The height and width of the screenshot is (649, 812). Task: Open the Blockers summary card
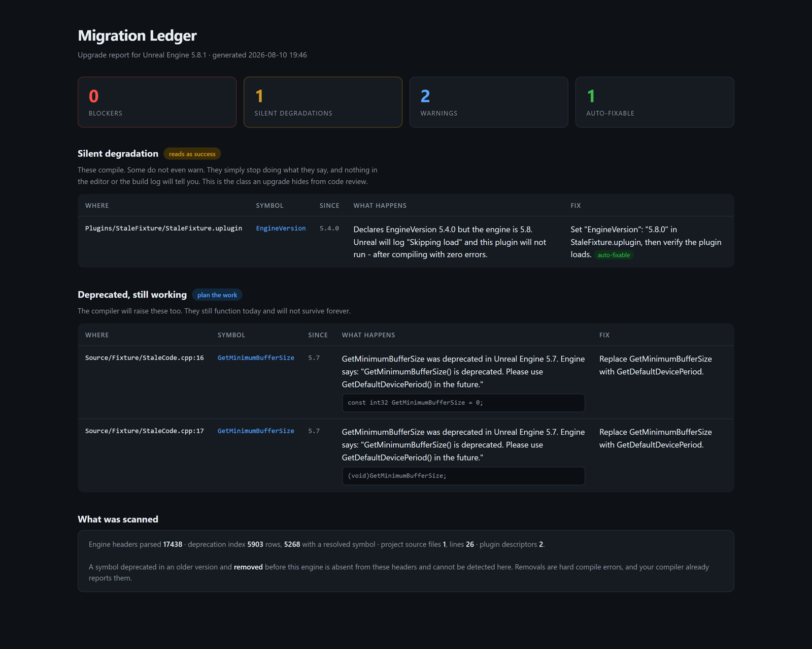point(157,102)
